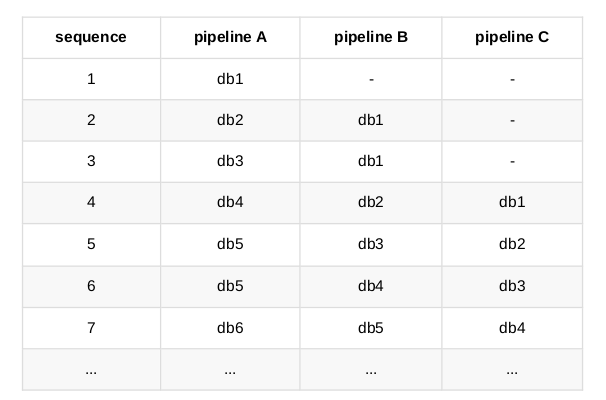Select db6 in pipeline A column

click(230, 327)
